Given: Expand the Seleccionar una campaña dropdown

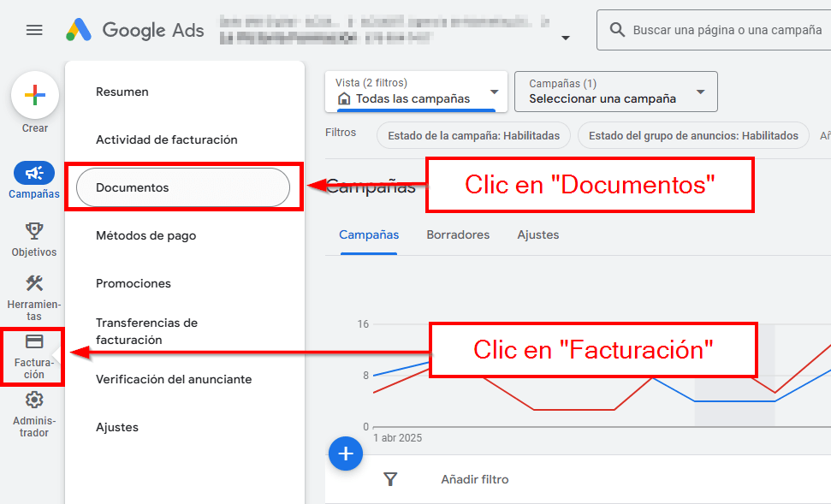Looking at the screenshot, I should 615,92.
